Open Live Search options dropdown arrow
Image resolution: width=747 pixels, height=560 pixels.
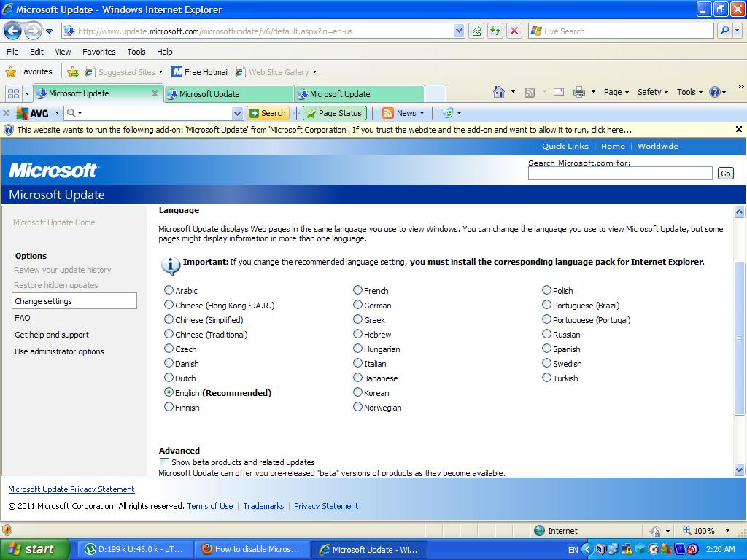pyautogui.click(x=738, y=31)
